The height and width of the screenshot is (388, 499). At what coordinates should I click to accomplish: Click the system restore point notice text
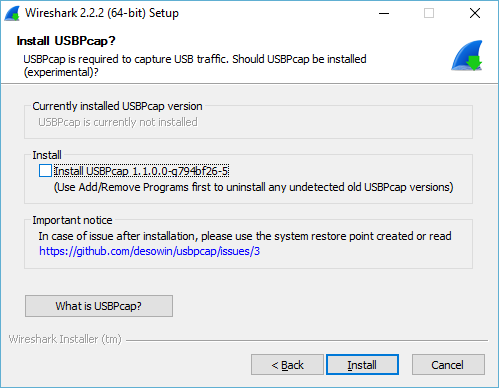[245, 236]
